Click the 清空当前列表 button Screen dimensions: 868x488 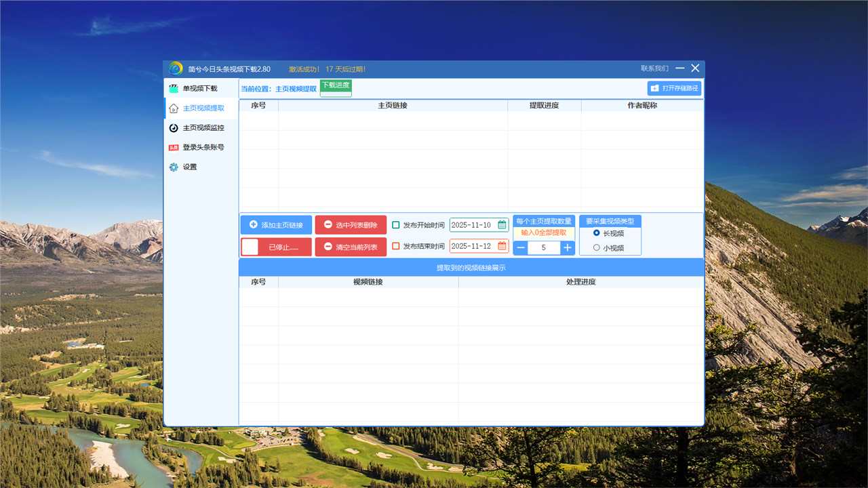351,247
